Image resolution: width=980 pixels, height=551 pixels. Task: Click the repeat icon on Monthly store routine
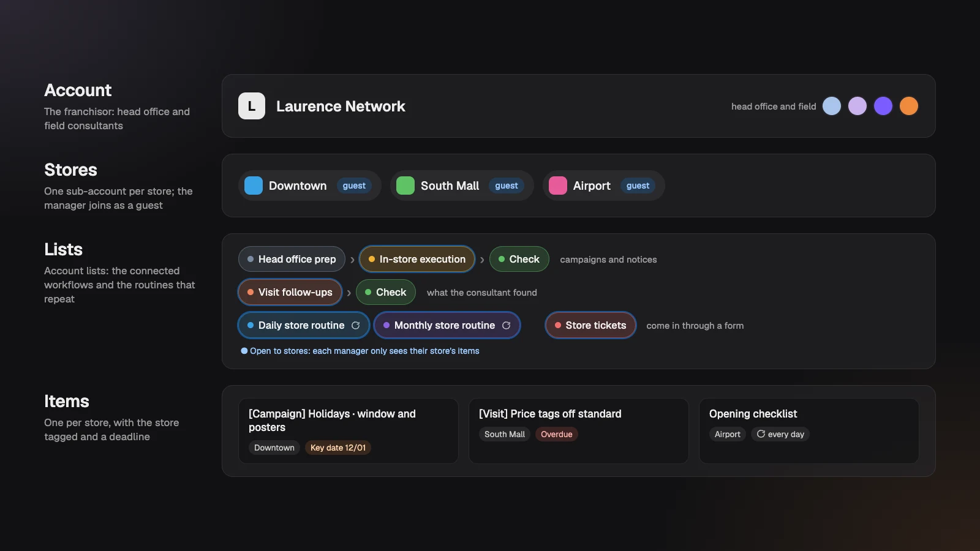pyautogui.click(x=507, y=325)
